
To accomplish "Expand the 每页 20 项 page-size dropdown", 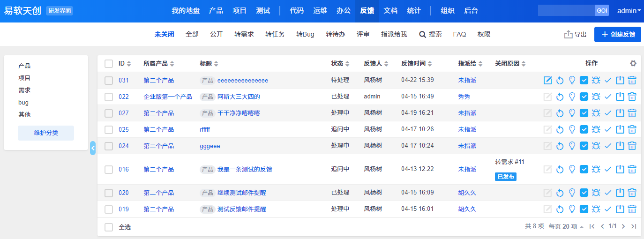I will point(566,227).
